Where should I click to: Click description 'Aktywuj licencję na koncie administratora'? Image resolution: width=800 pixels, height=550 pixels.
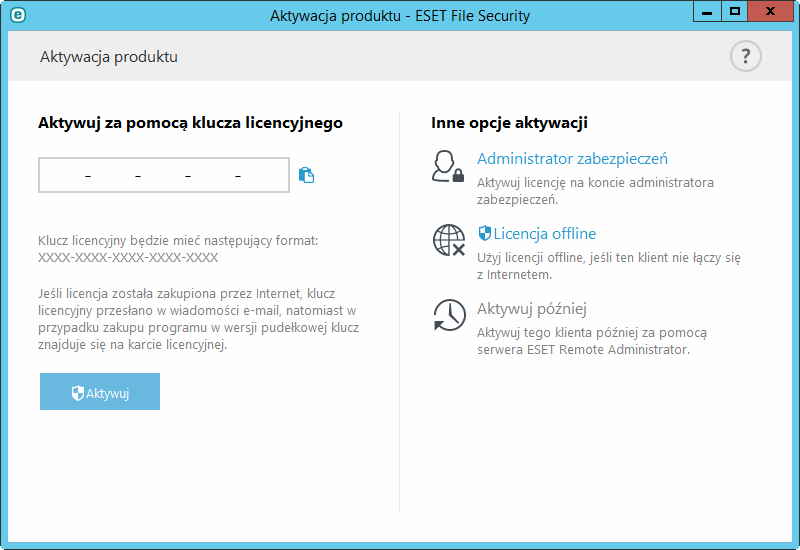(595, 191)
